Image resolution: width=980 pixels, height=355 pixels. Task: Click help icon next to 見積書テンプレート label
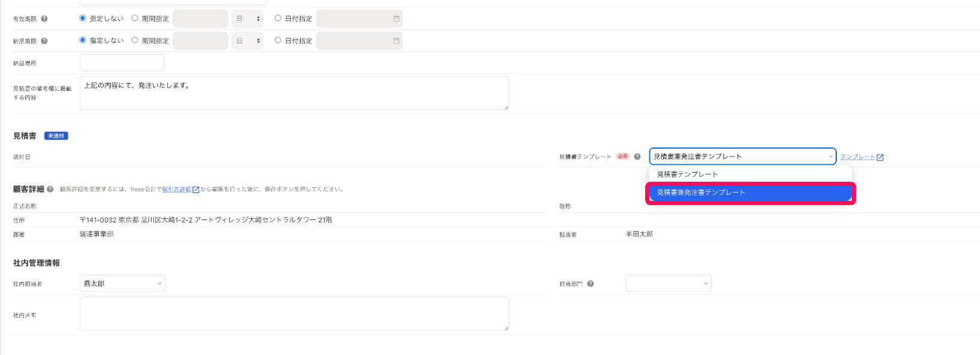[637, 157]
